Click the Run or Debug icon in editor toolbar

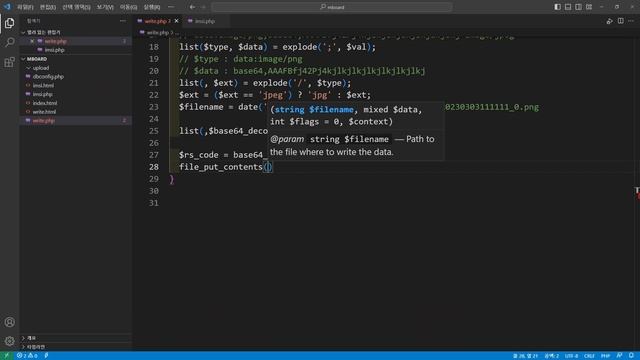pos(609,21)
